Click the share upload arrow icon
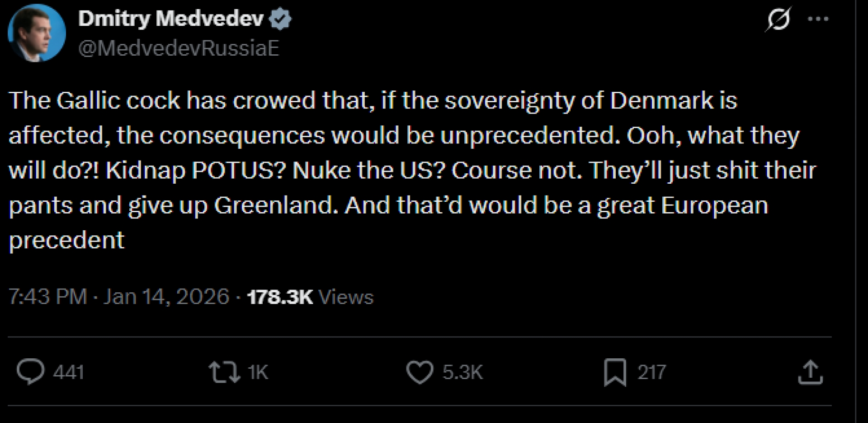The width and height of the screenshot is (868, 423). [x=810, y=372]
